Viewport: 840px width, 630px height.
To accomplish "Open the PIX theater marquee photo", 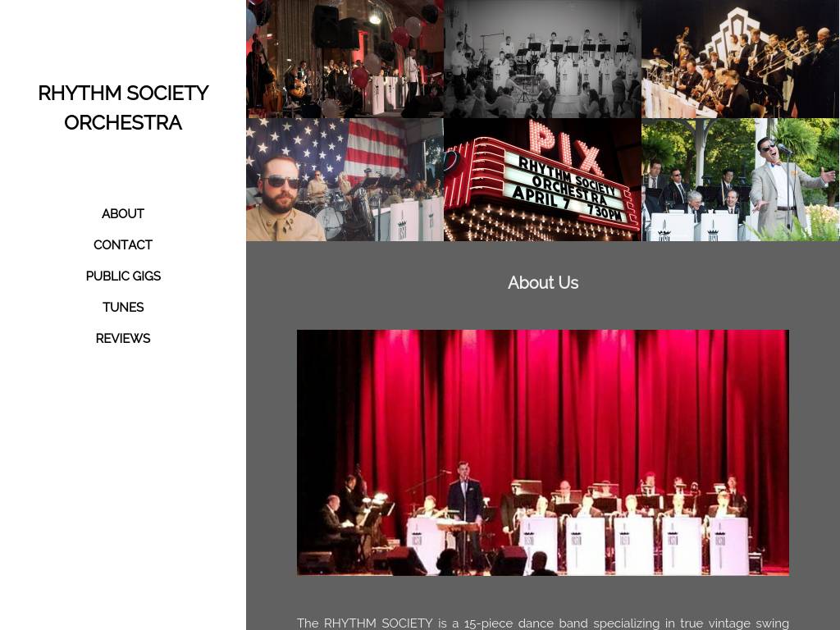I will 543,180.
